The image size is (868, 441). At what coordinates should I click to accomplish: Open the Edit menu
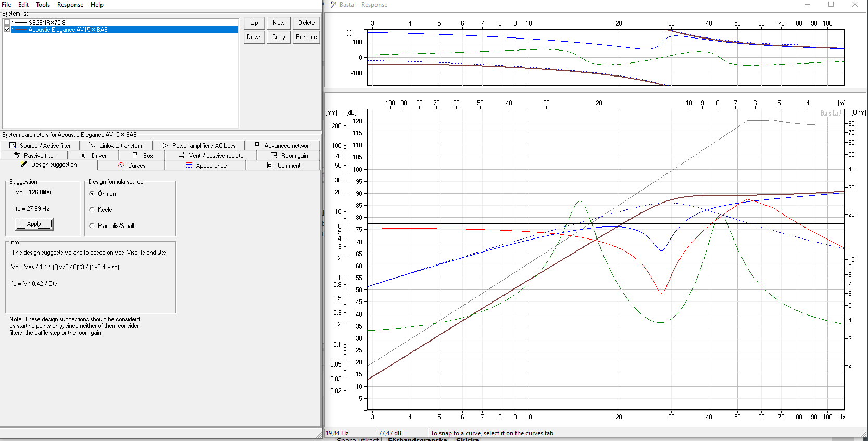pyautogui.click(x=23, y=5)
